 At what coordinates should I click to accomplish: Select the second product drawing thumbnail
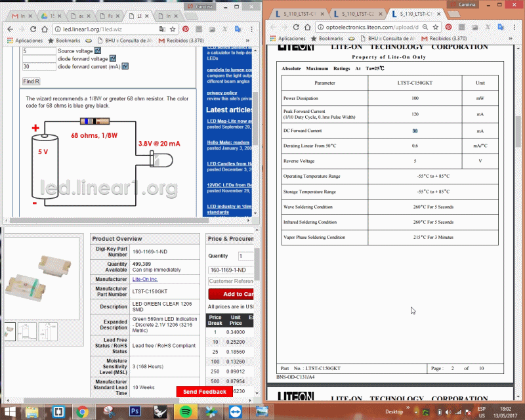point(27,331)
